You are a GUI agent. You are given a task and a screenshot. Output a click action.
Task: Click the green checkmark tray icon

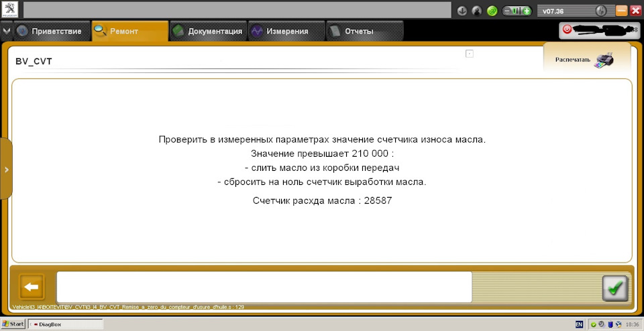pyautogui.click(x=594, y=324)
